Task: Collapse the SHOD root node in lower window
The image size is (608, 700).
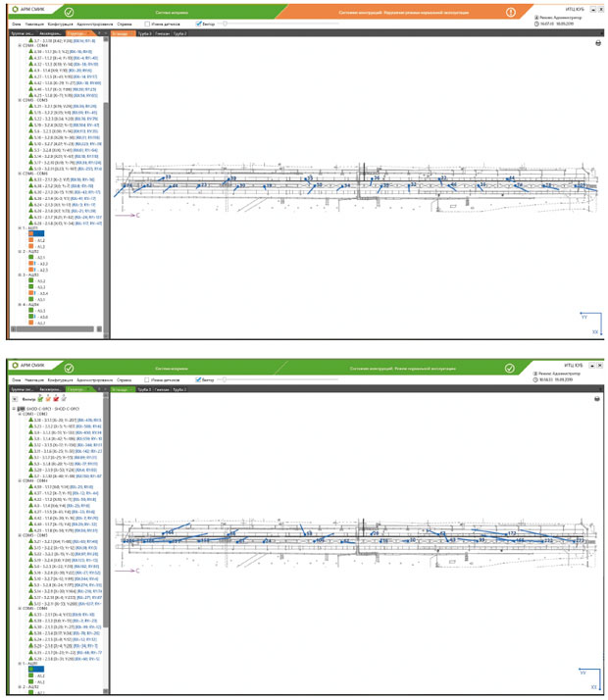Action: coord(14,409)
